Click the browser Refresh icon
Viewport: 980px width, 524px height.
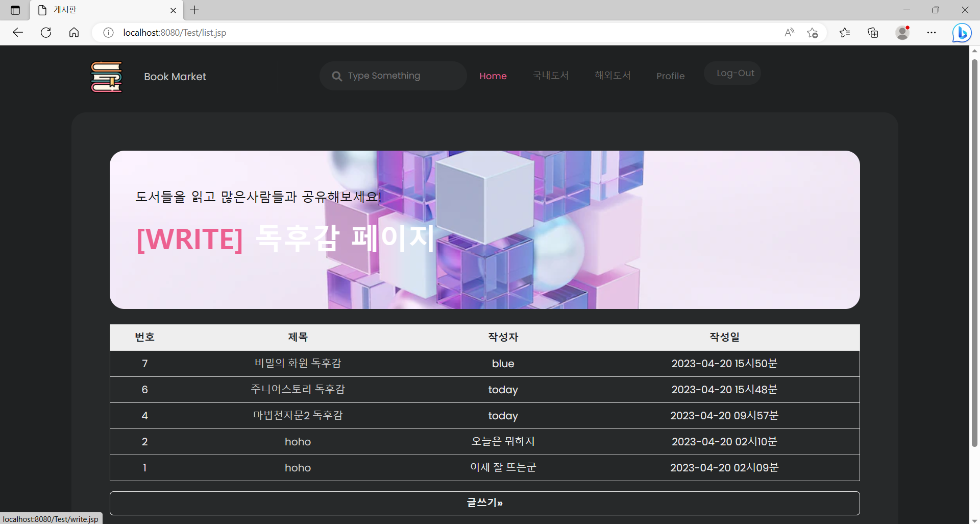point(46,32)
